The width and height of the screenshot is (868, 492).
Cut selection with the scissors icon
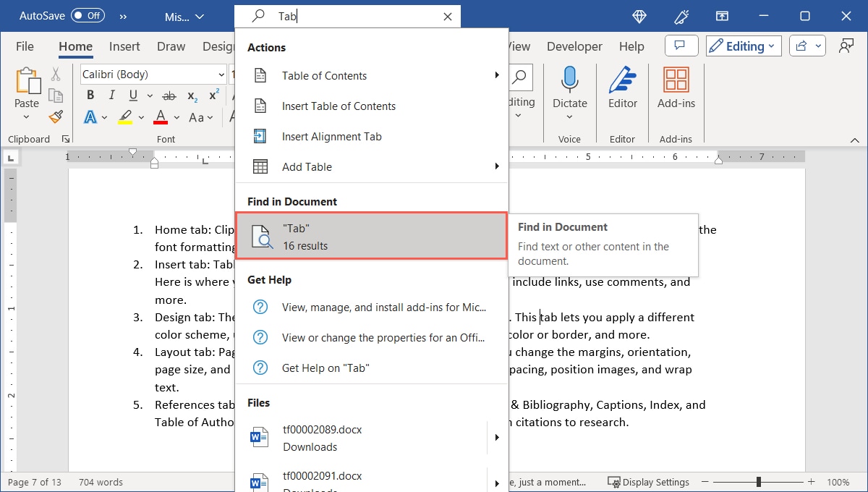[x=56, y=73]
